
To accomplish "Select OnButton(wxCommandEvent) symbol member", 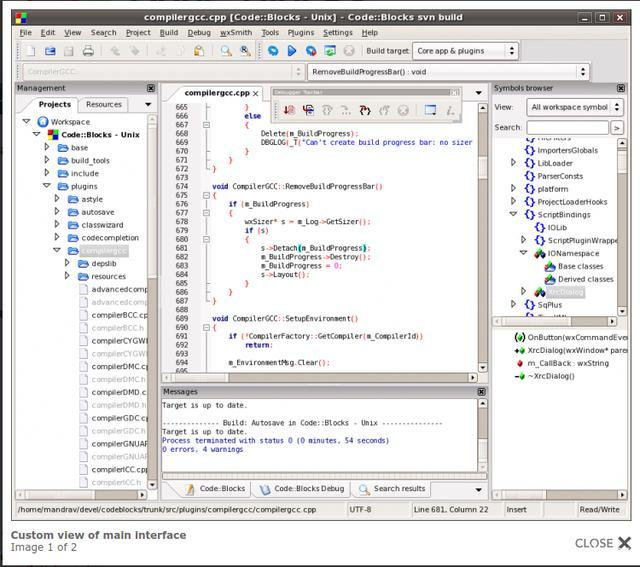I will pos(571,338).
